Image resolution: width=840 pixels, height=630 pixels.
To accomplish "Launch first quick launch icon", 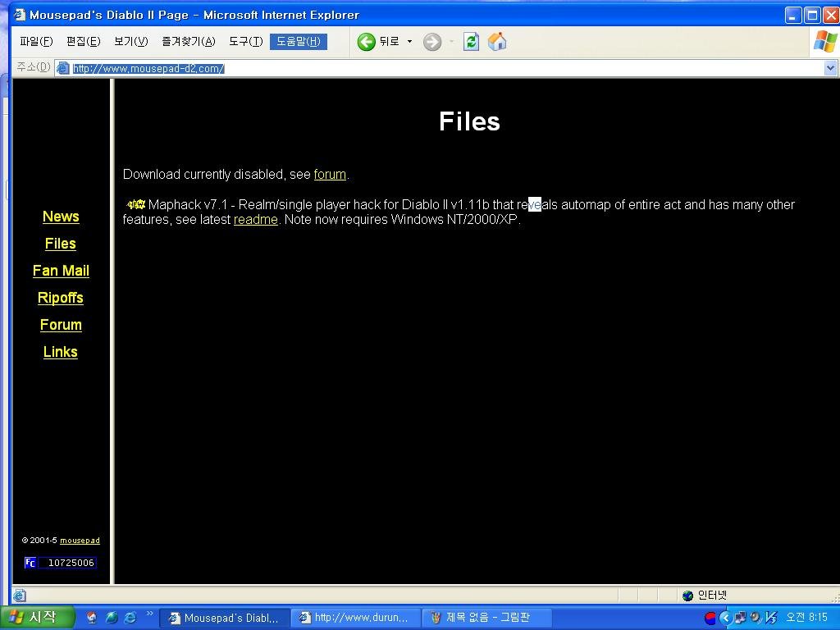I will 92,618.
